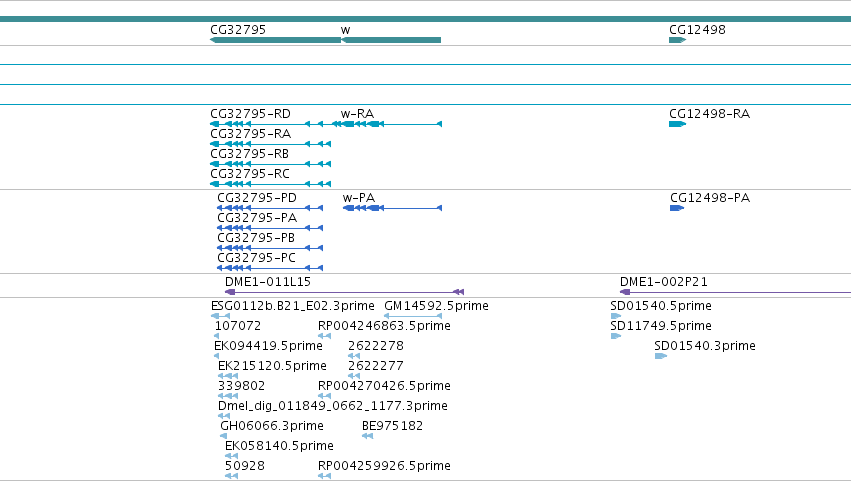Click the CG32795 gene bar glyph
The height and width of the screenshot is (481, 851).
(x=275, y=40)
